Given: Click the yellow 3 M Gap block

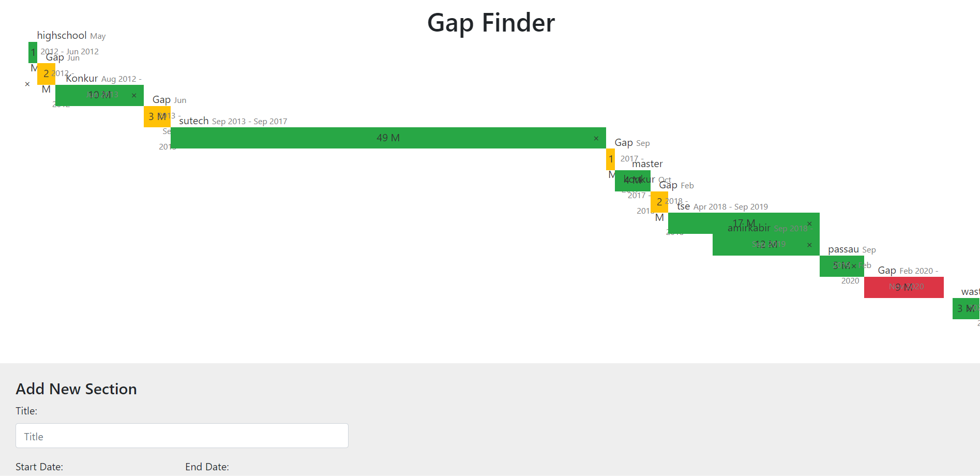Looking at the screenshot, I should click(157, 117).
